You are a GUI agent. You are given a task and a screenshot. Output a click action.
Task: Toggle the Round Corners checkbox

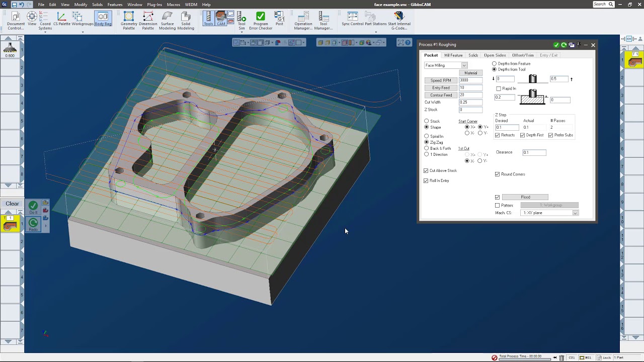pyautogui.click(x=498, y=174)
